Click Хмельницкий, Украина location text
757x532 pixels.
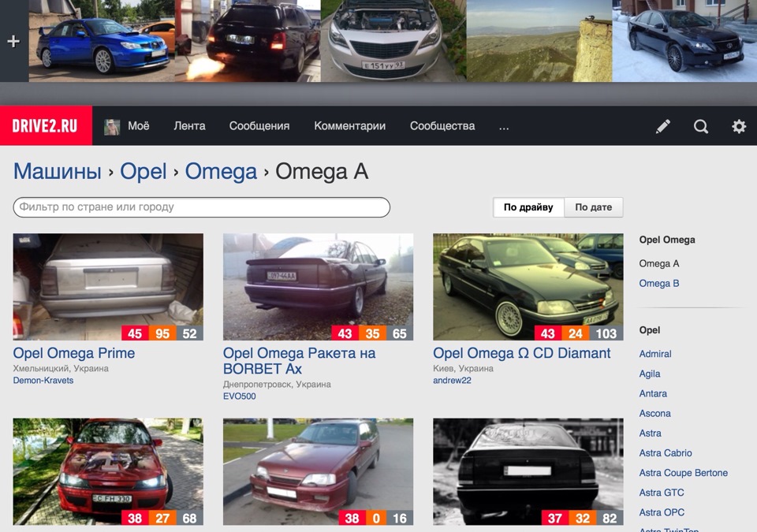tap(61, 368)
